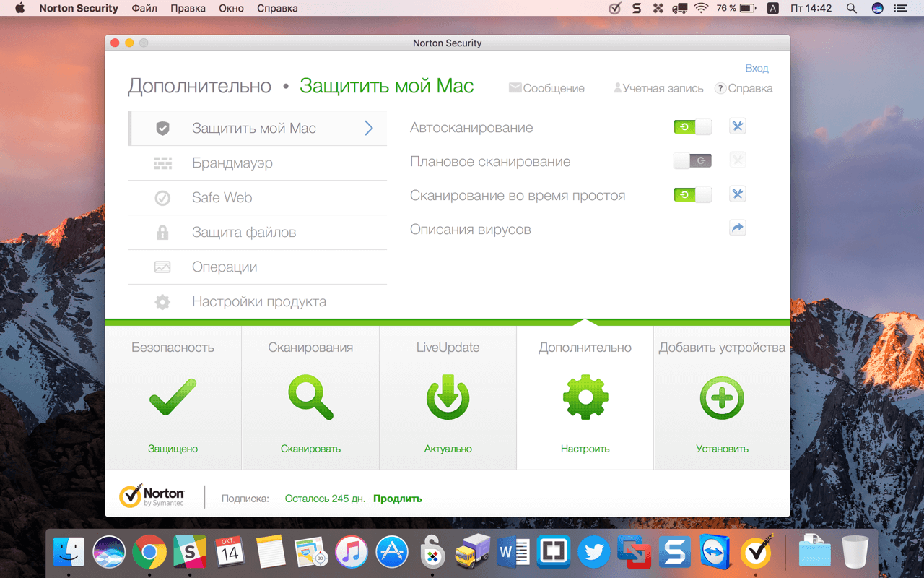Click the shield icon beside Защитить мой Mac
This screenshot has width=924, height=578.
pos(162,129)
